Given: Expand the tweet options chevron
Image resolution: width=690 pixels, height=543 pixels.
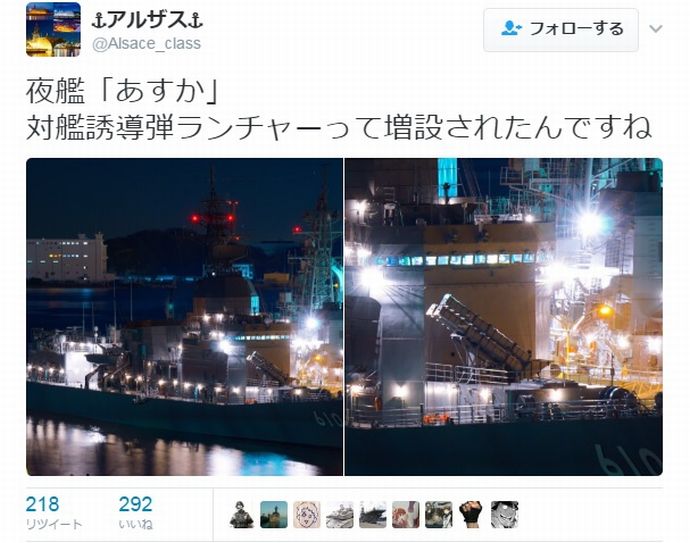Looking at the screenshot, I should 656,29.
